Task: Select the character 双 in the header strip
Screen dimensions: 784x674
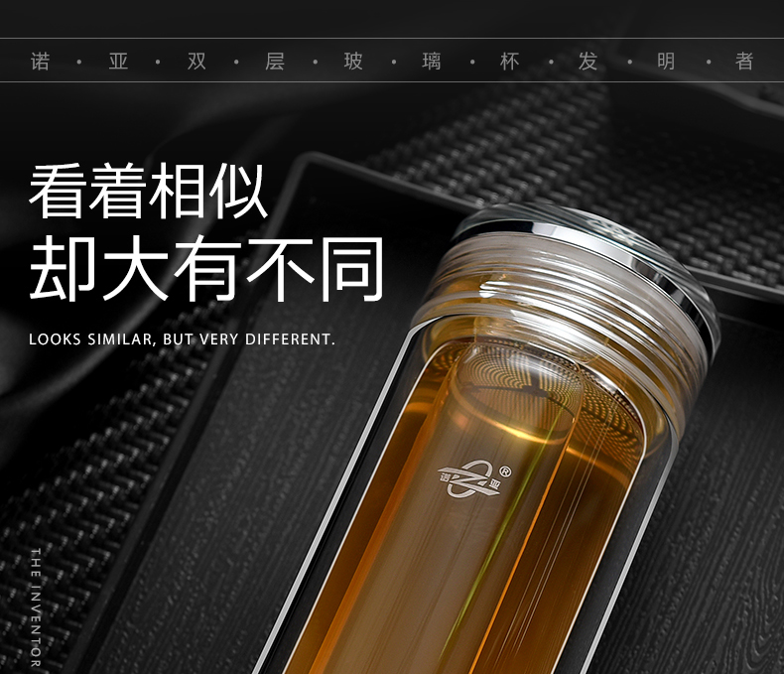Action: (196, 62)
